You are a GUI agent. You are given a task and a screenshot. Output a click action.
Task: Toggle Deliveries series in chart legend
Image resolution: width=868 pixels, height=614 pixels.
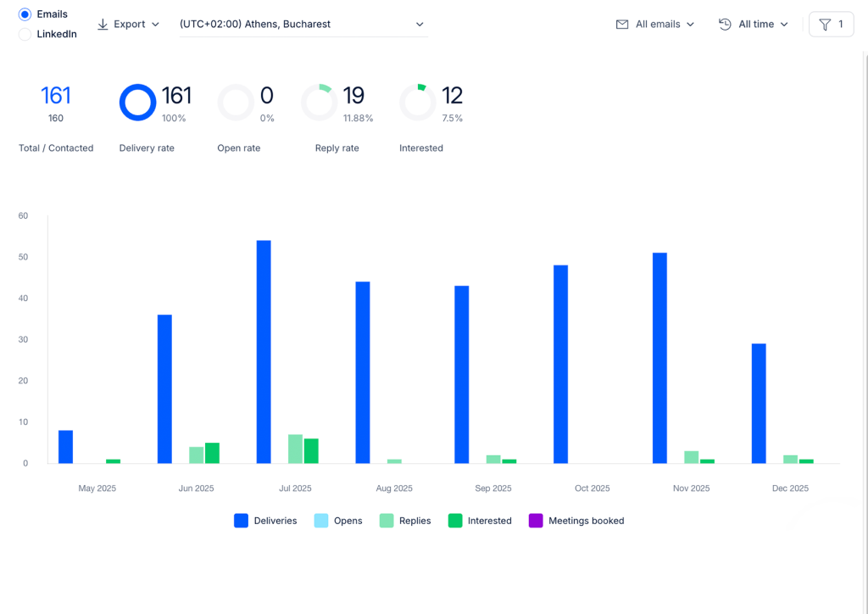coord(265,521)
